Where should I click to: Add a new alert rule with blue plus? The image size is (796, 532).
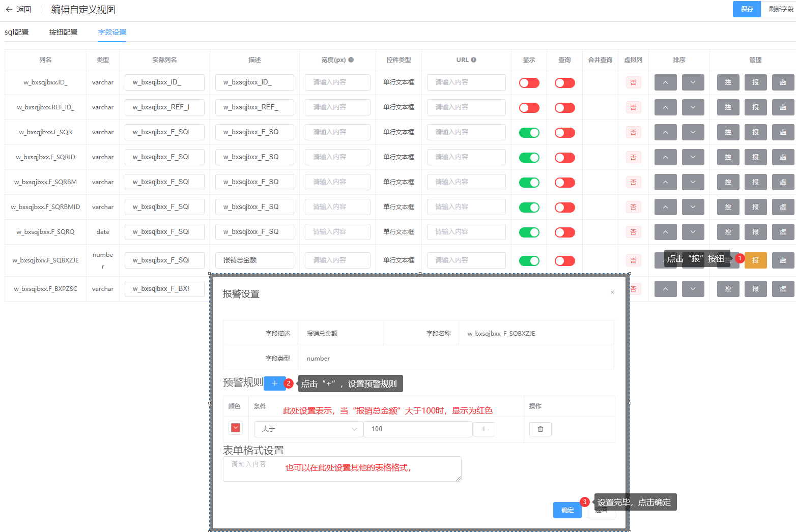point(274,383)
